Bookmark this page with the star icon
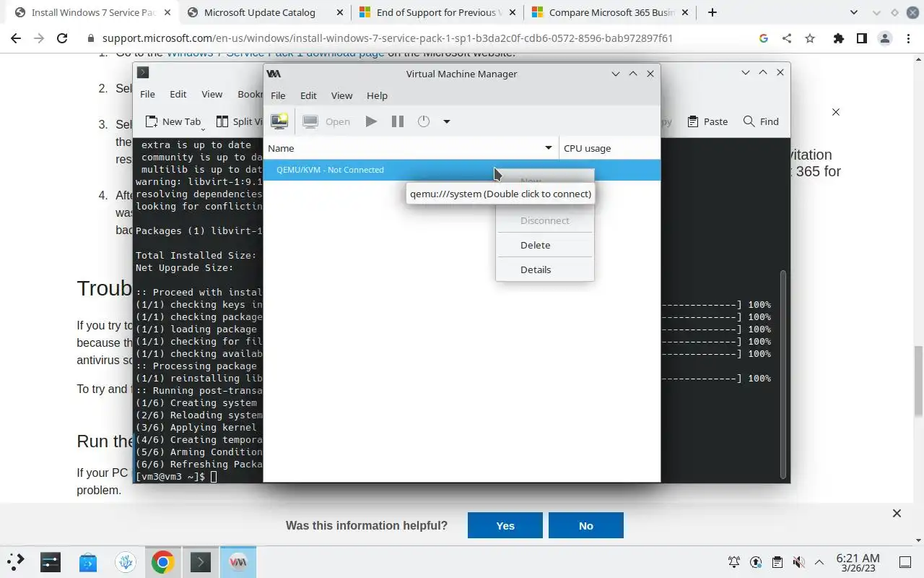 (x=810, y=38)
